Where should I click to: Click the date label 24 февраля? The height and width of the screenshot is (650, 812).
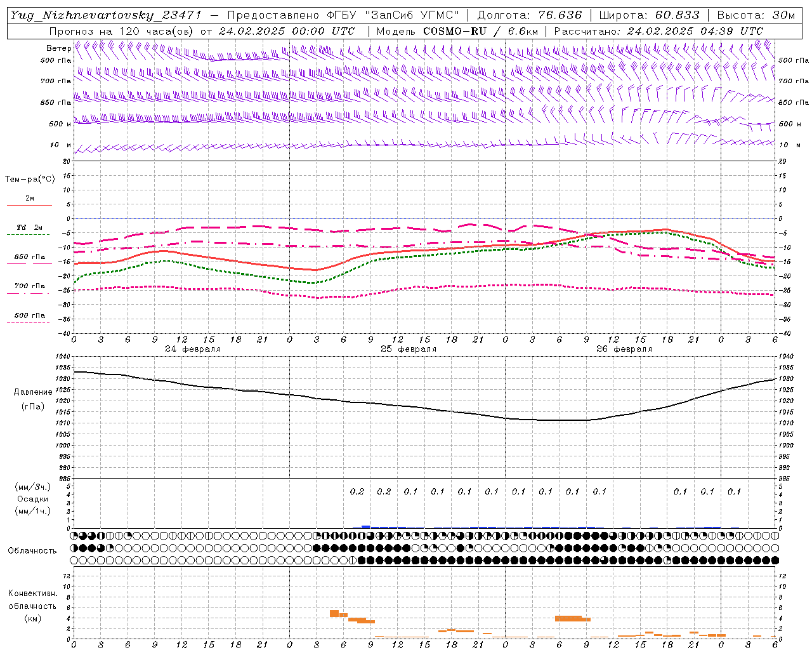pos(193,349)
